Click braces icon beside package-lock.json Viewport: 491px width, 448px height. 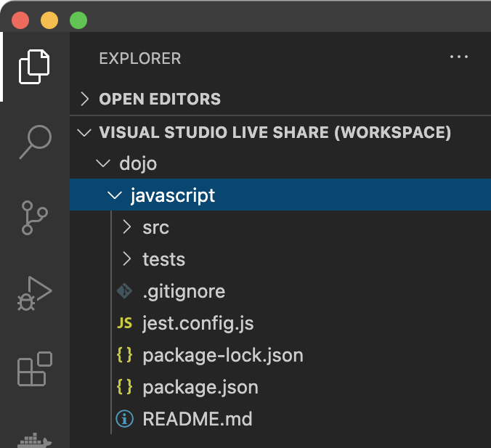click(x=124, y=355)
